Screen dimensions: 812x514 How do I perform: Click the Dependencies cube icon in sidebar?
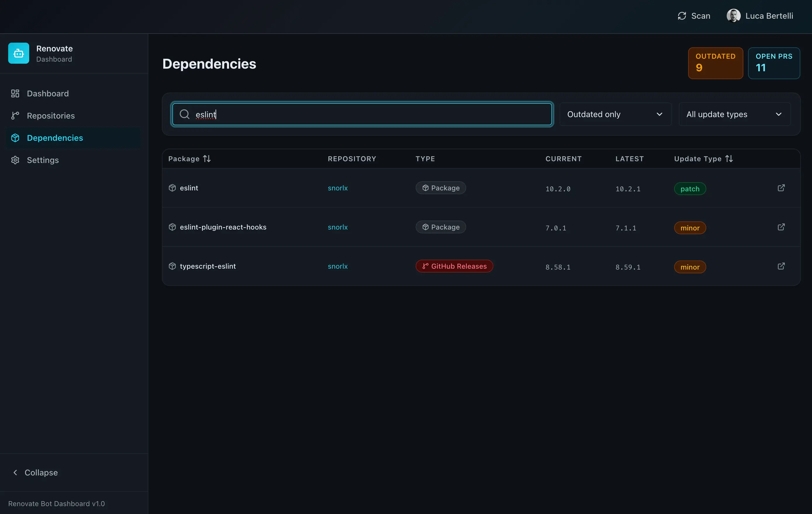tap(15, 138)
